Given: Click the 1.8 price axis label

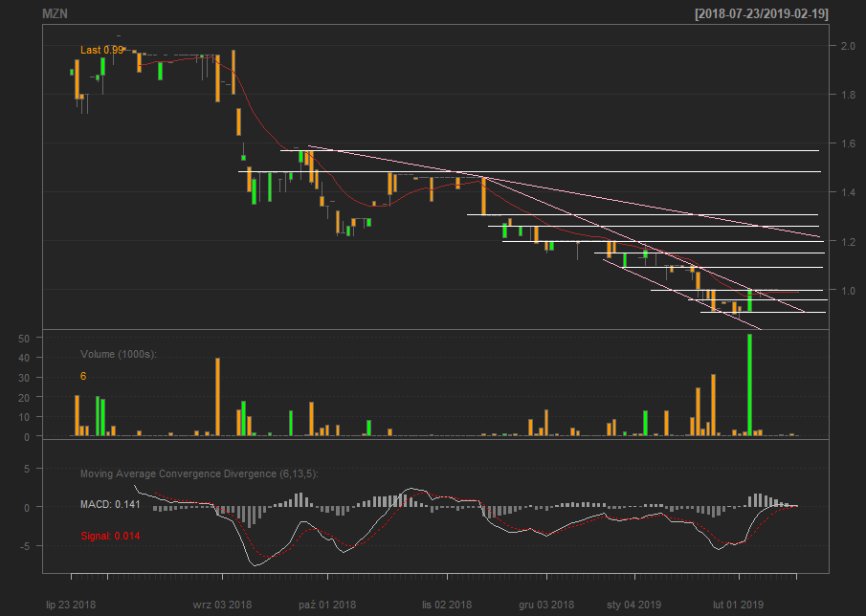Looking at the screenshot, I should (848, 95).
